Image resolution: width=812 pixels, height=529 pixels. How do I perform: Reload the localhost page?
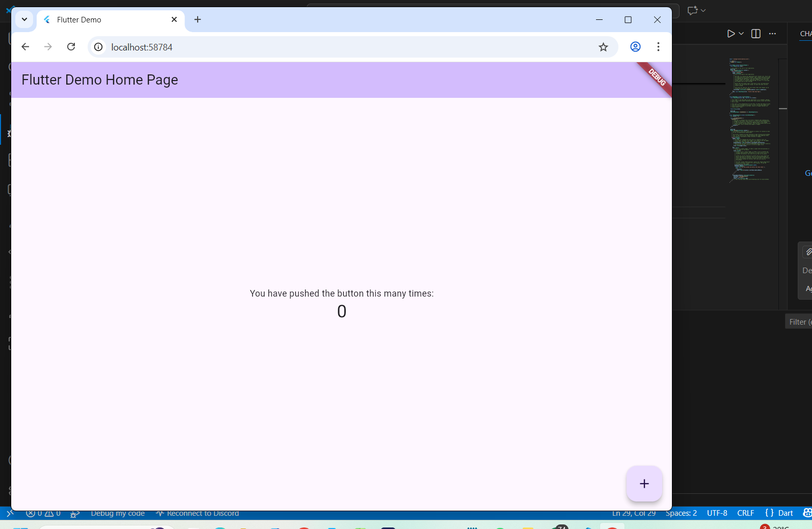[x=71, y=47]
